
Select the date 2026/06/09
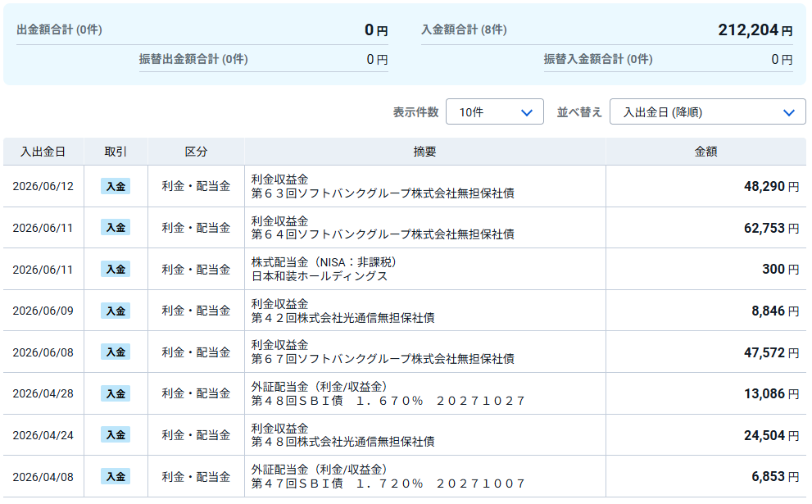click(x=43, y=311)
